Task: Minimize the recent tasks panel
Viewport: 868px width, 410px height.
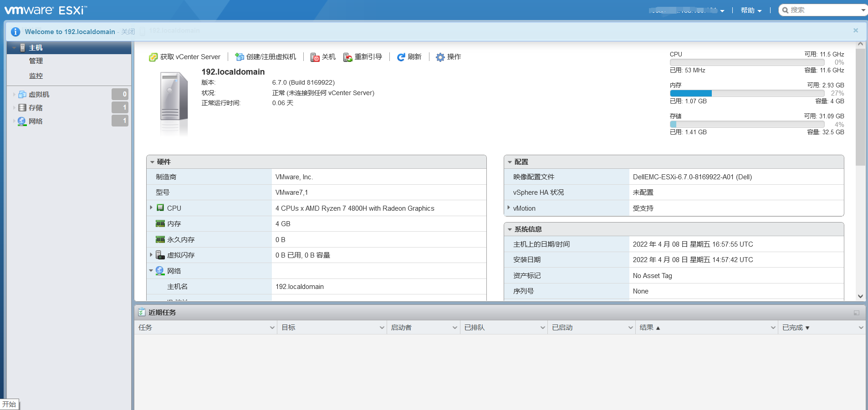Action: 856,313
